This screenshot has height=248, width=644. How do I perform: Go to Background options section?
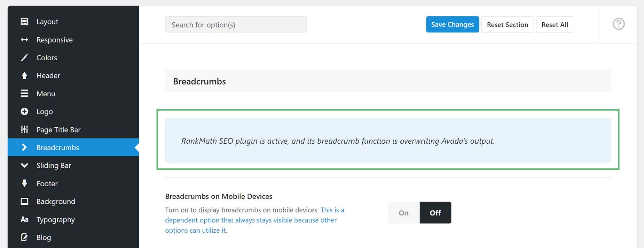click(x=56, y=201)
